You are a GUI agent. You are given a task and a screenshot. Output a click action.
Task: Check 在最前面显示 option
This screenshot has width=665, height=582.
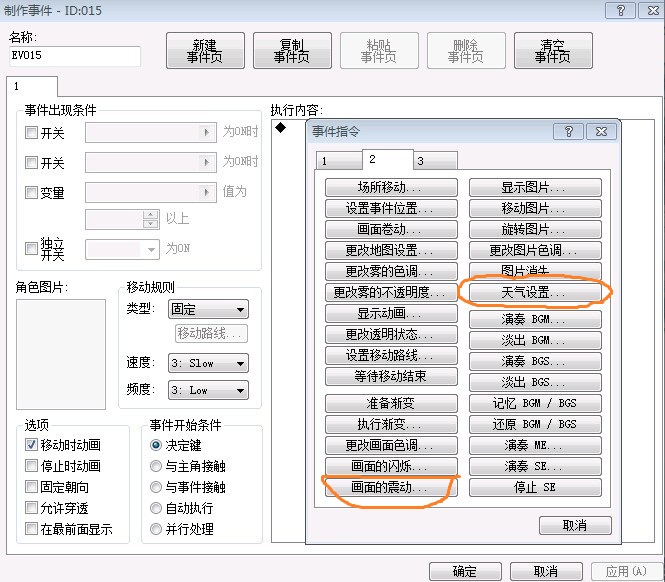click(31, 529)
